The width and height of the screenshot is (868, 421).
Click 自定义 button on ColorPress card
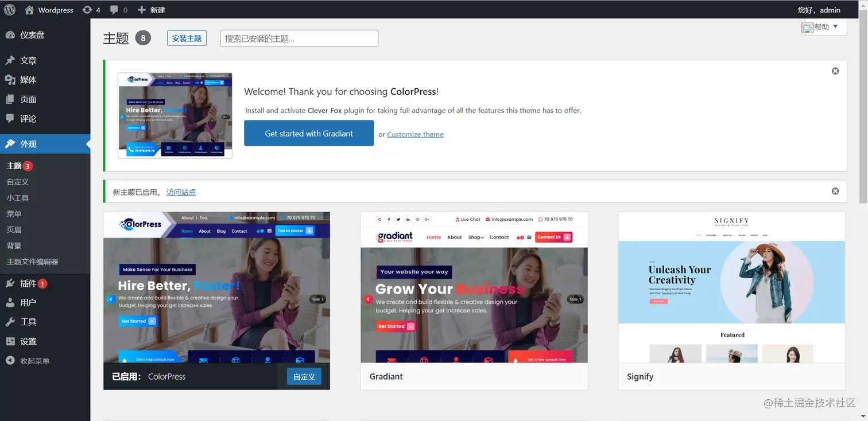coord(304,376)
